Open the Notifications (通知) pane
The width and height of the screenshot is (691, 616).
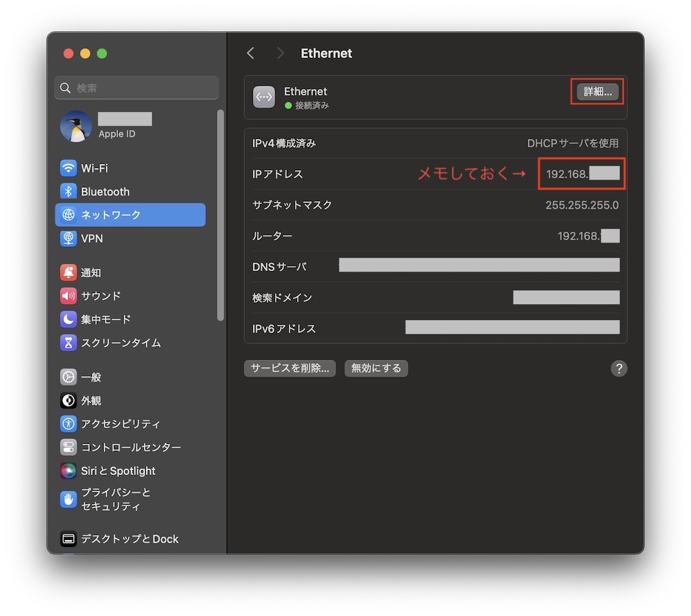[x=90, y=272]
